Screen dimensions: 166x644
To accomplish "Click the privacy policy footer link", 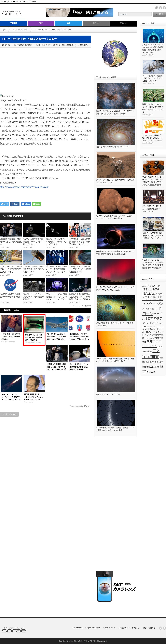I will (110, 628).
